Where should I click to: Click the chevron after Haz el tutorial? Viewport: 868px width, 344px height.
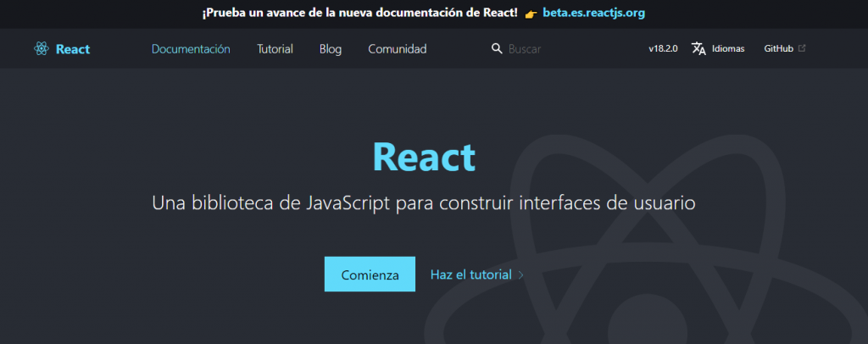point(521,275)
